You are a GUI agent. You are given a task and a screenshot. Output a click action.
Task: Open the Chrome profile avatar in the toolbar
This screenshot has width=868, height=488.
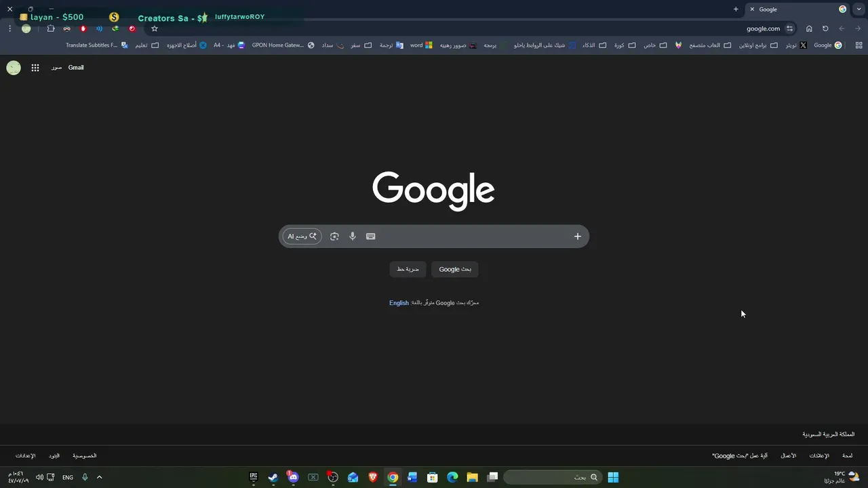(26, 28)
